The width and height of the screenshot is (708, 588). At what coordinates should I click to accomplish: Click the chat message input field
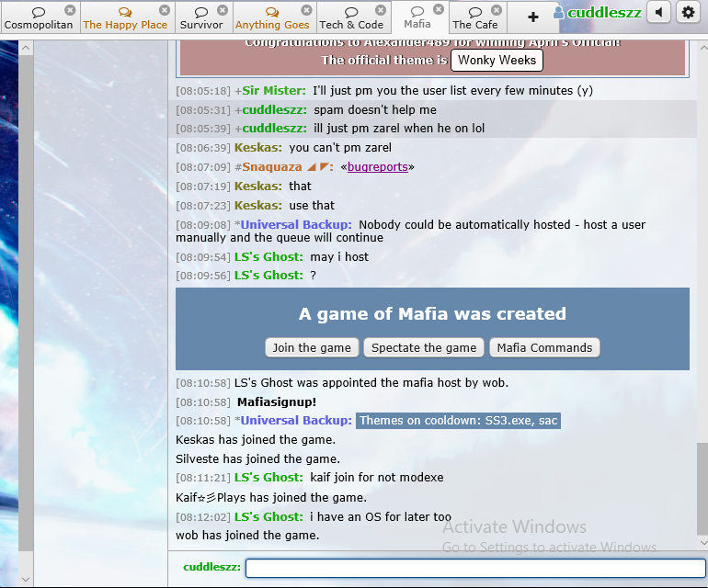tap(475, 568)
